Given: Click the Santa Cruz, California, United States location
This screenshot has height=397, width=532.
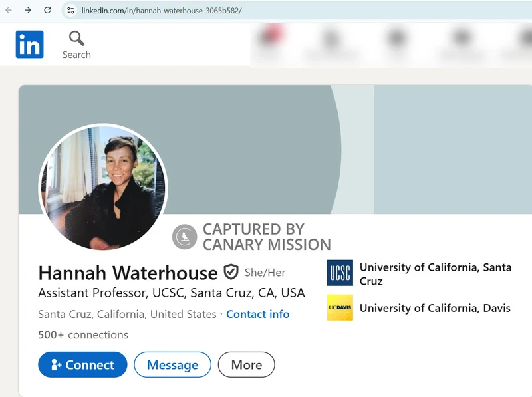Looking at the screenshot, I should tap(127, 314).
